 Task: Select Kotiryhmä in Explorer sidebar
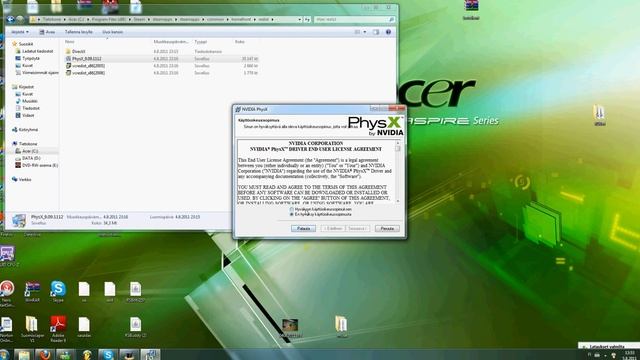click(x=24, y=130)
